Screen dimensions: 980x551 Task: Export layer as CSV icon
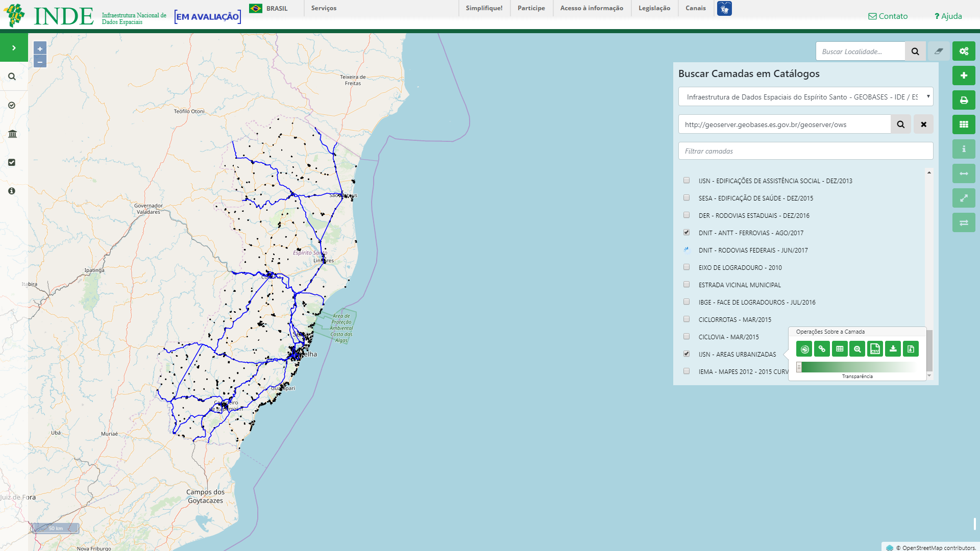pos(875,349)
